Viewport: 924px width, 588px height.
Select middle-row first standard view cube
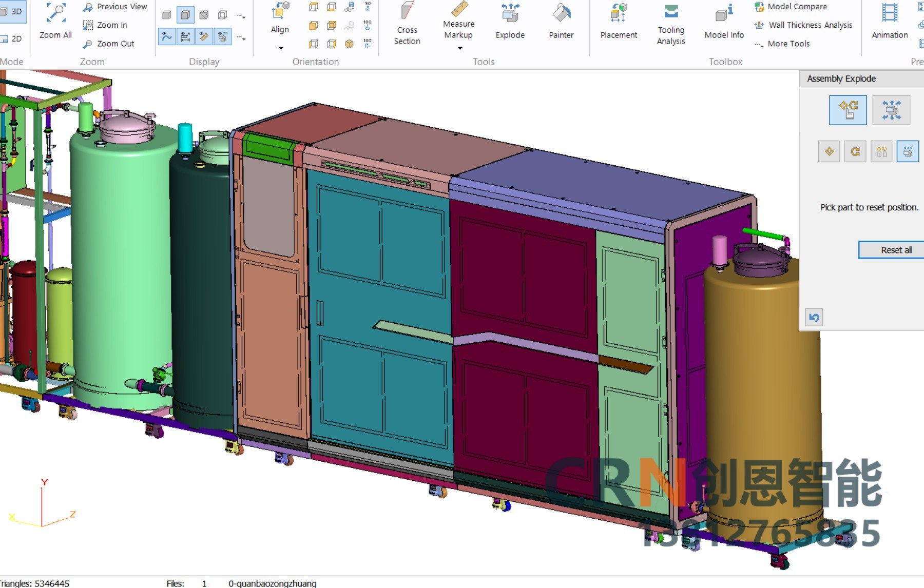pos(313,25)
